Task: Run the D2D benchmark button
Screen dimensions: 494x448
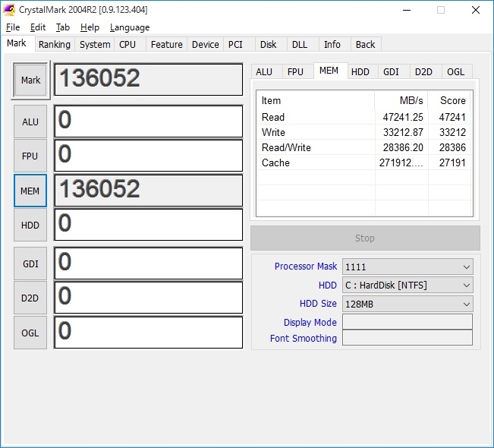Action: [30, 298]
